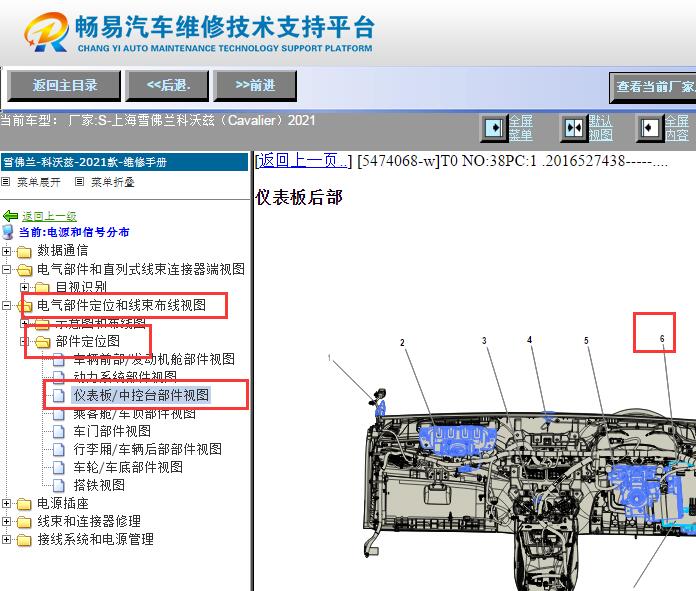Follow the 返回上一页 link
Screen dimensions: 696x591
point(302,160)
